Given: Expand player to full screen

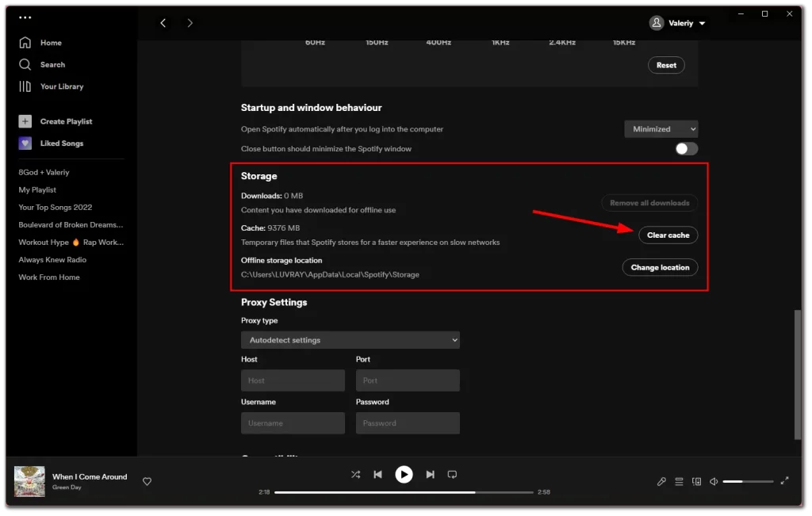Looking at the screenshot, I should click(x=784, y=481).
